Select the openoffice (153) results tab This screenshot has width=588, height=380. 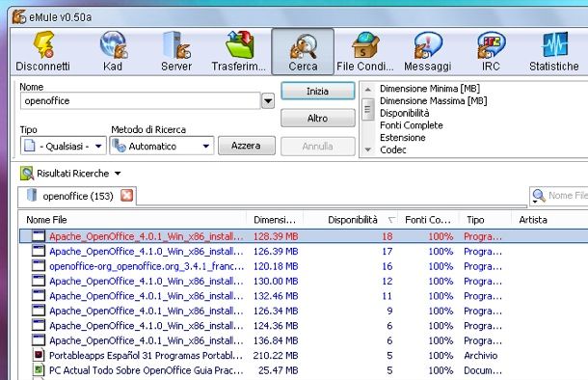pos(77,196)
